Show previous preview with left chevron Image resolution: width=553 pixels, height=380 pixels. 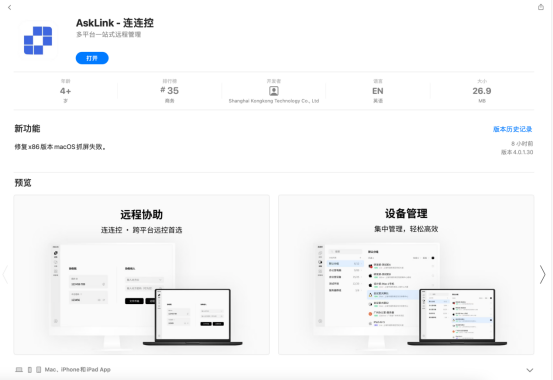[5, 274]
